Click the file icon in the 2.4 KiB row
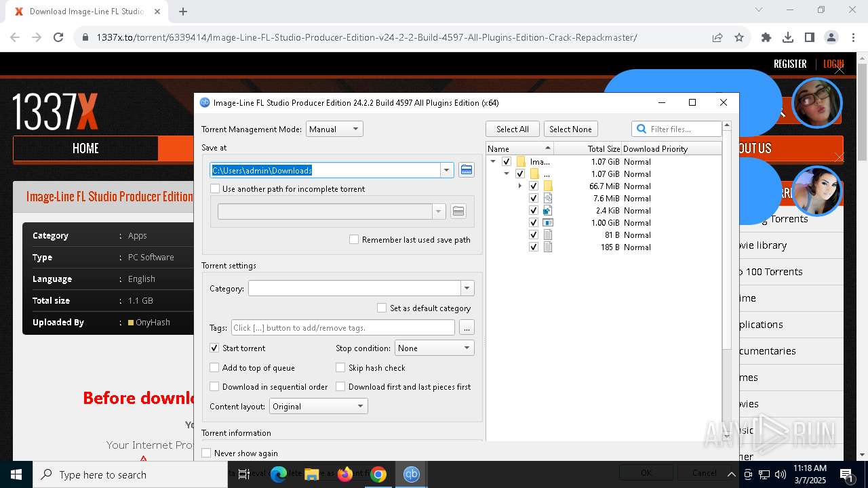Screen dimensions: 868x488 (x=548, y=211)
